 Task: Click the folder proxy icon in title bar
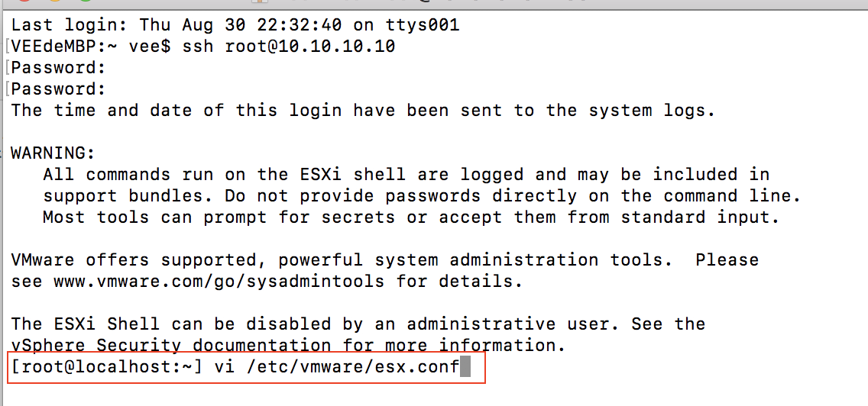point(261,1)
